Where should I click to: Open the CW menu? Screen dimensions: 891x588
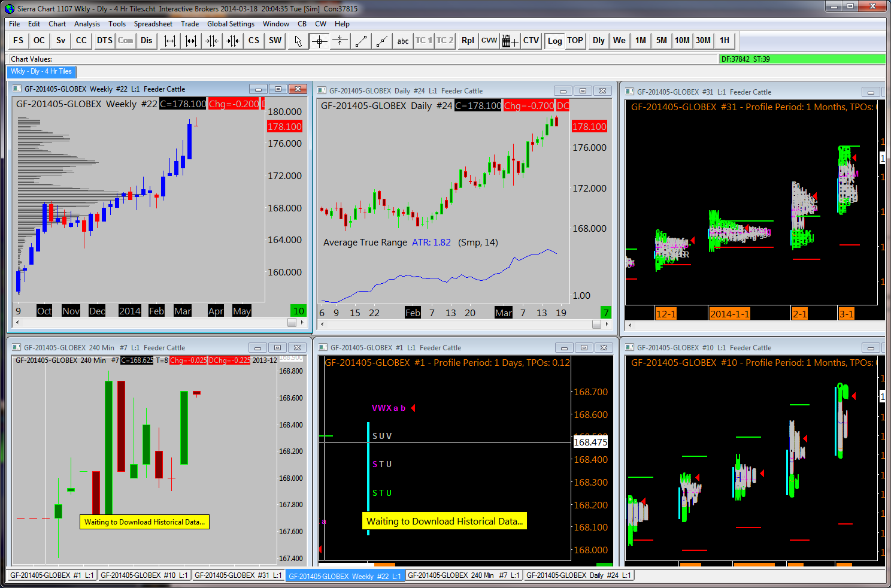(x=321, y=24)
